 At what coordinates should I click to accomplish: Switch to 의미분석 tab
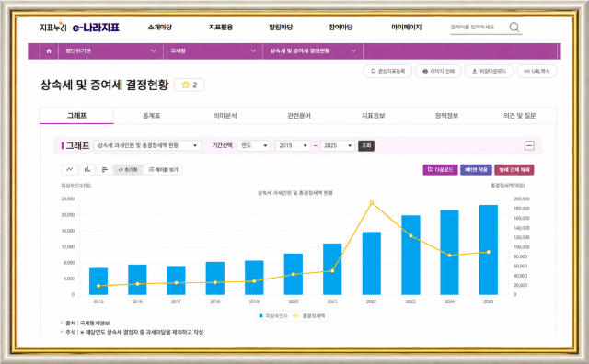pyautogui.click(x=225, y=116)
